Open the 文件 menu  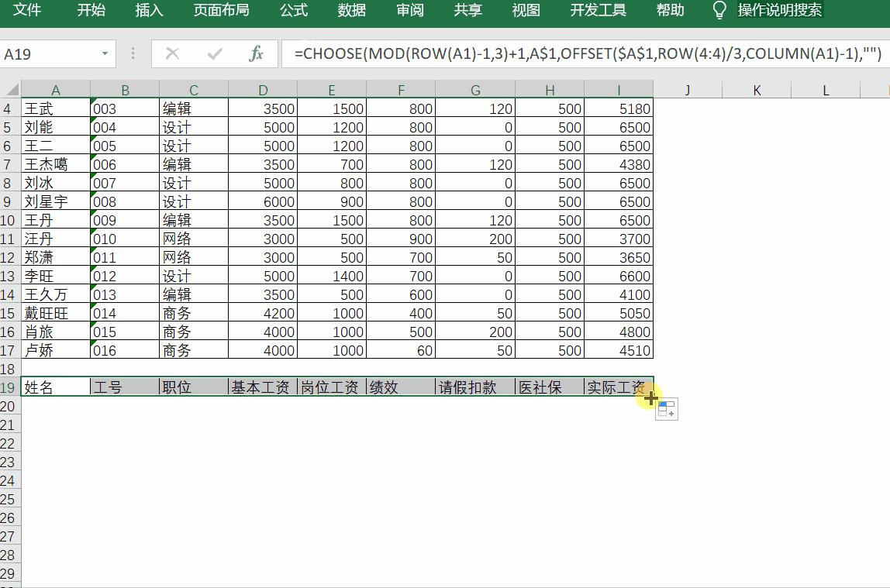point(28,11)
